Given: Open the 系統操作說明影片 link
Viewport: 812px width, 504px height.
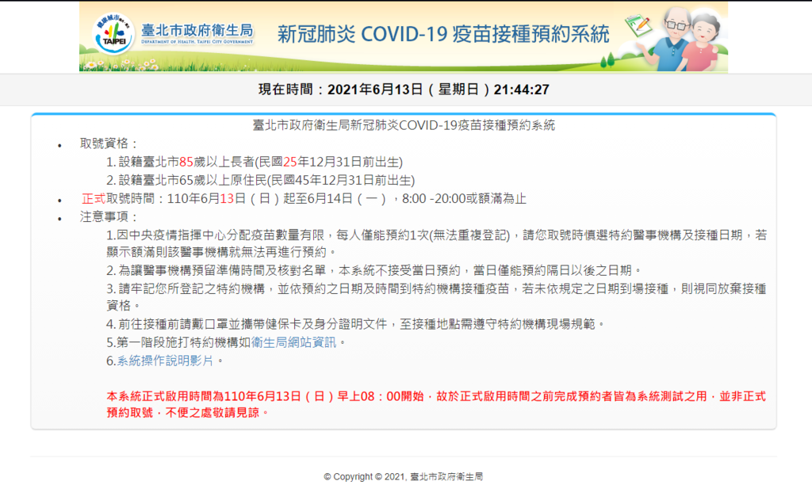Looking at the screenshot, I should pos(165,361).
